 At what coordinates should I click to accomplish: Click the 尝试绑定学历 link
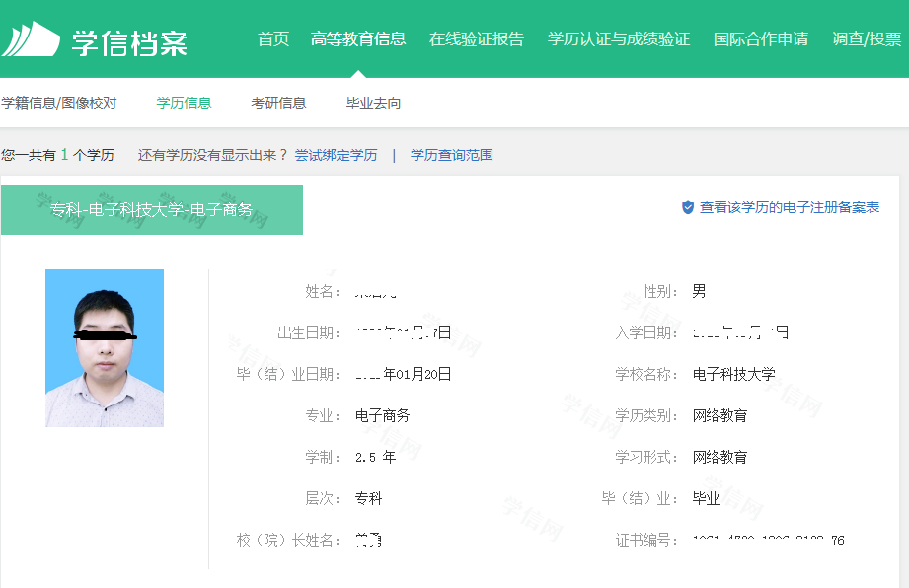[336, 155]
